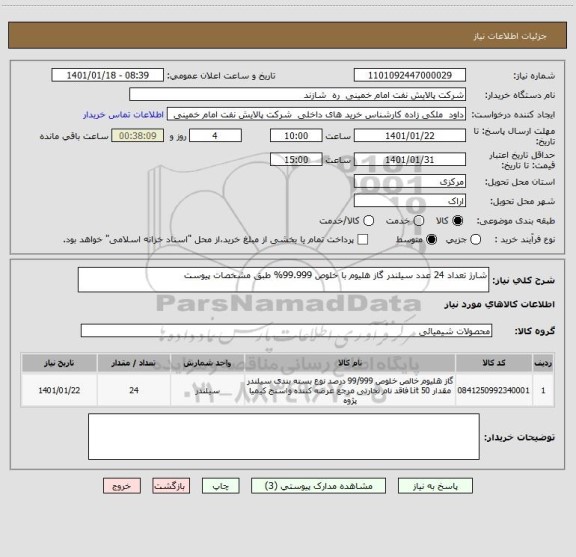Image resolution: width=576 pixels, height=557 pixels.
Task: Tick the Islamic treasury bonds payment checkbox
Action: (x=363, y=240)
